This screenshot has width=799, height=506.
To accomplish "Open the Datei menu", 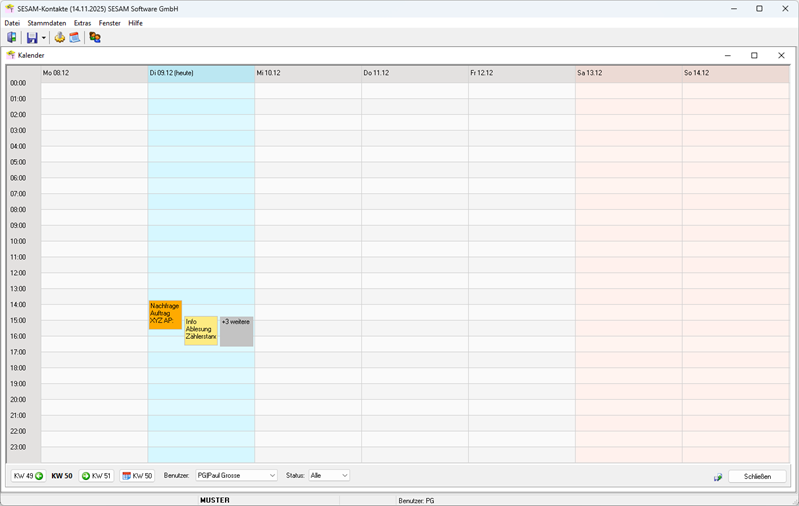I will (12, 23).
